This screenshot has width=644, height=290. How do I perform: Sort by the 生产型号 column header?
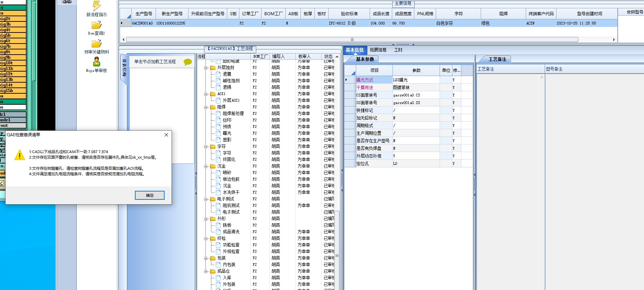pos(144,14)
